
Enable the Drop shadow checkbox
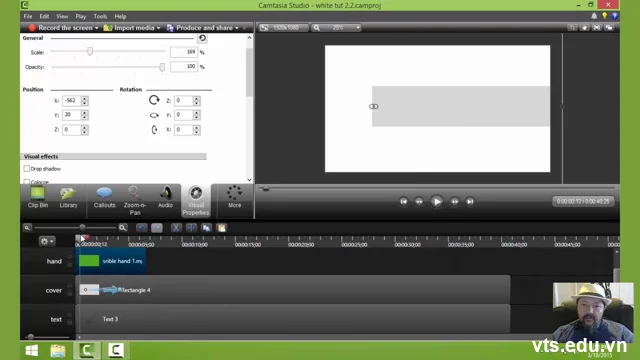(27, 169)
